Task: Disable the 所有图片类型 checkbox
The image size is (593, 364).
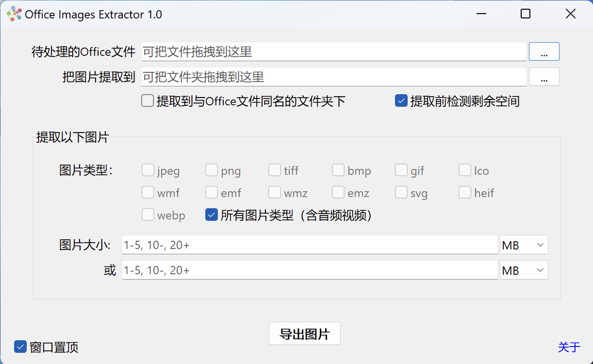Action: point(211,214)
